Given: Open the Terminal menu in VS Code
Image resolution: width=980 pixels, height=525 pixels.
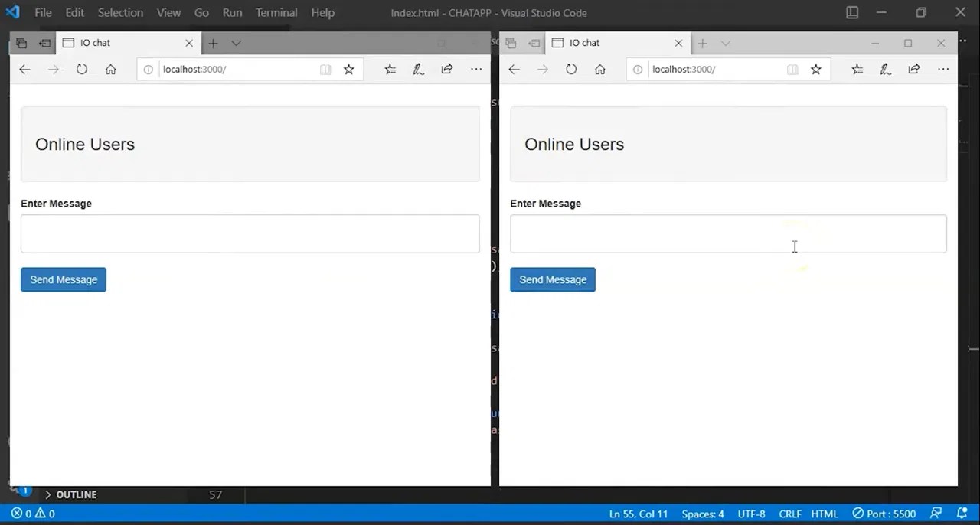Looking at the screenshot, I should pyautogui.click(x=276, y=12).
